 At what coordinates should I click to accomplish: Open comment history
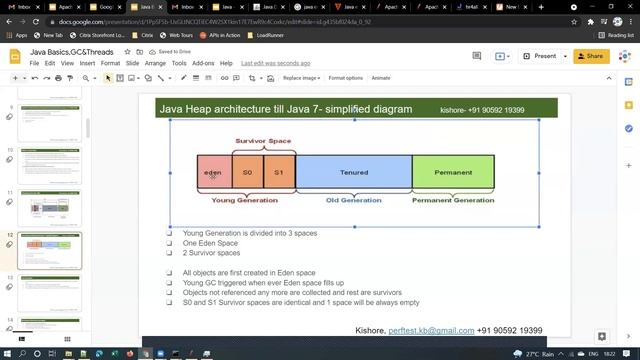coord(477,56)
